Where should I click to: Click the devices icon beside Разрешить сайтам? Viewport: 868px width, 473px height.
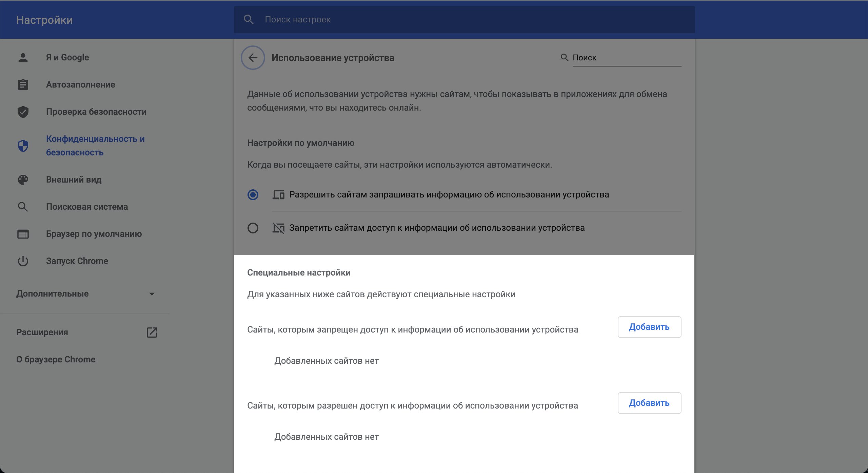278,195
